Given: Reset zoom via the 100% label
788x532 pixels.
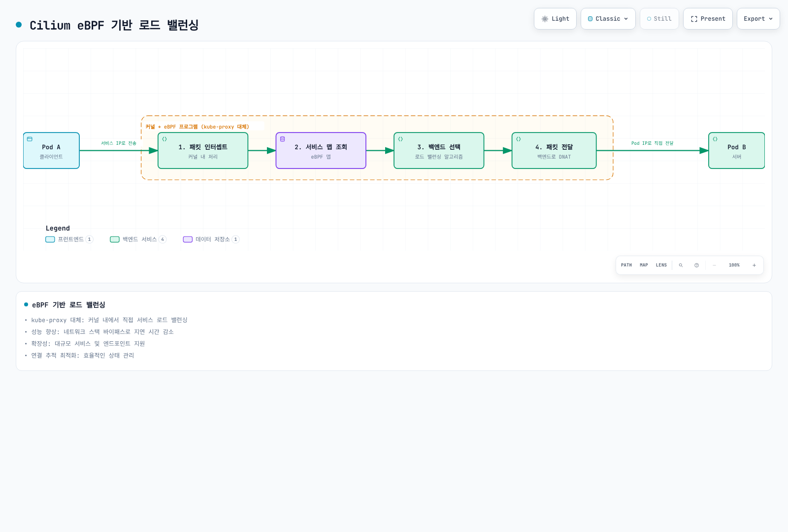Looking at the screenshot, I should point(734,265).
